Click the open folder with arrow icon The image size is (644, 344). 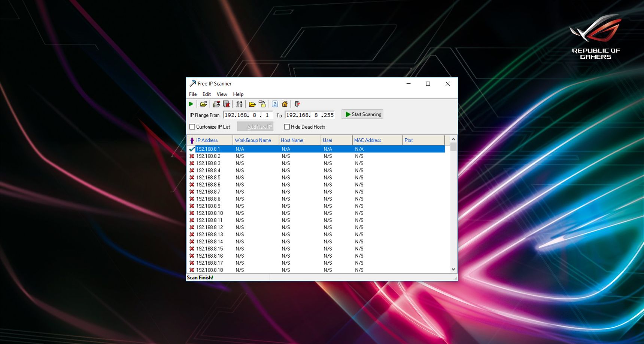pos(203,104)
